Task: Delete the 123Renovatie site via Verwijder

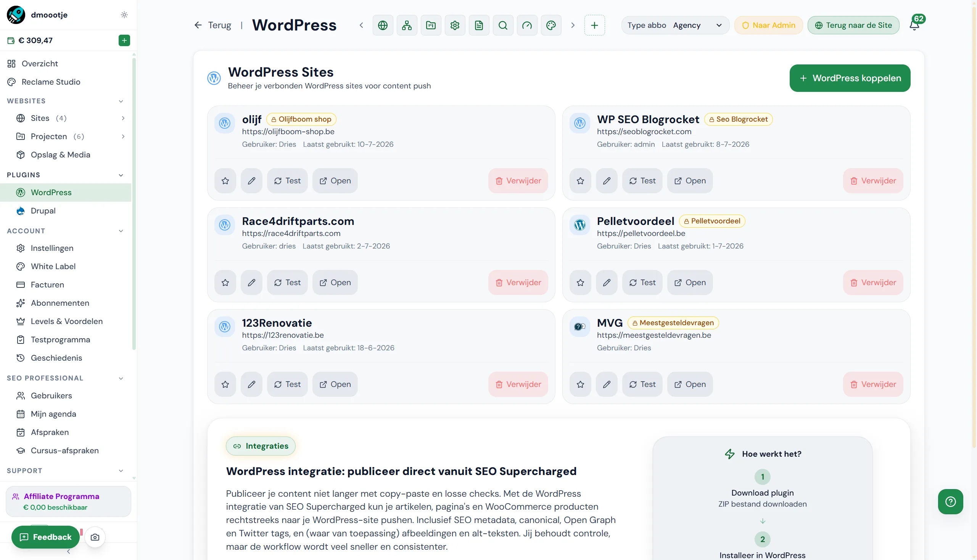Action: [518, 384]
